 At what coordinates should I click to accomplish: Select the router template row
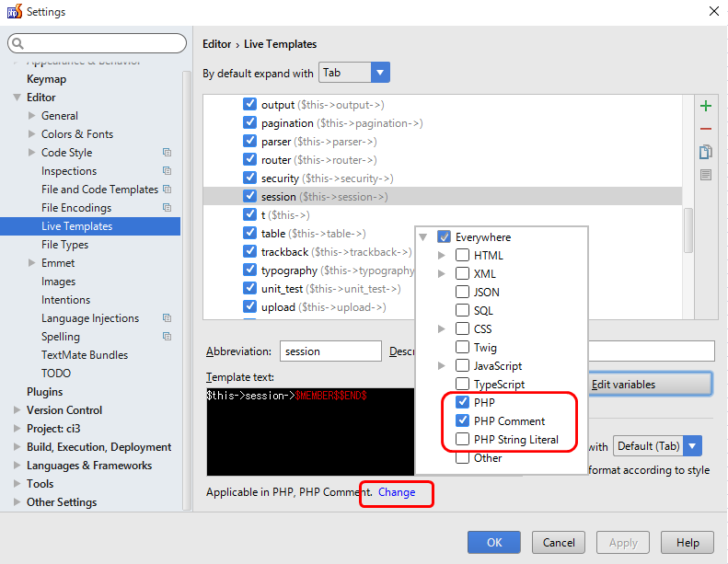click(x=443, y=160)
